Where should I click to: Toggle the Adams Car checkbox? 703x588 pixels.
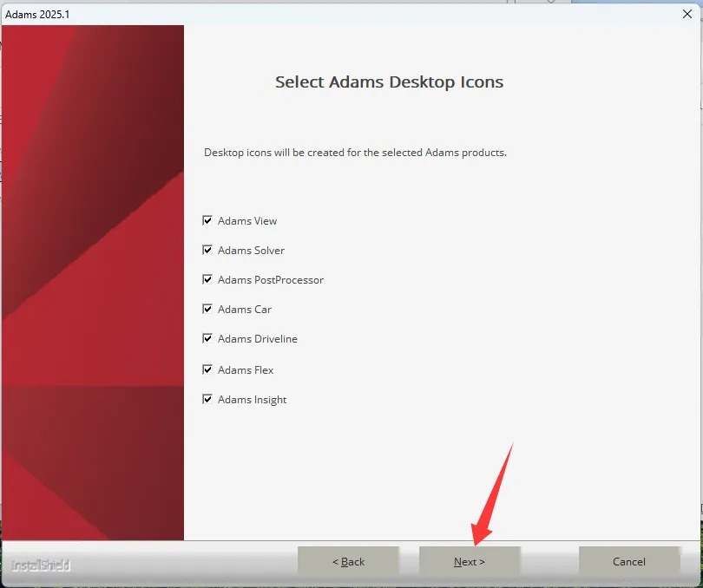click(207, 310)
